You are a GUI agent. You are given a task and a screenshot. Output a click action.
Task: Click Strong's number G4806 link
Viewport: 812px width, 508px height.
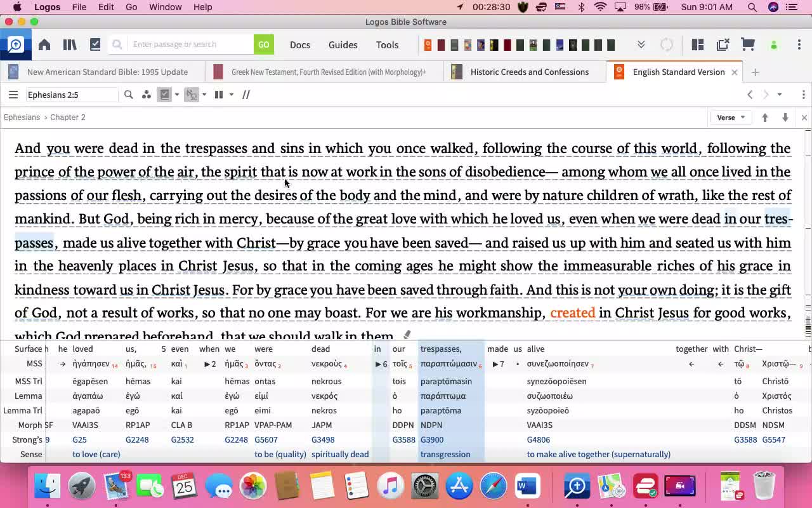tap(539, 439)
